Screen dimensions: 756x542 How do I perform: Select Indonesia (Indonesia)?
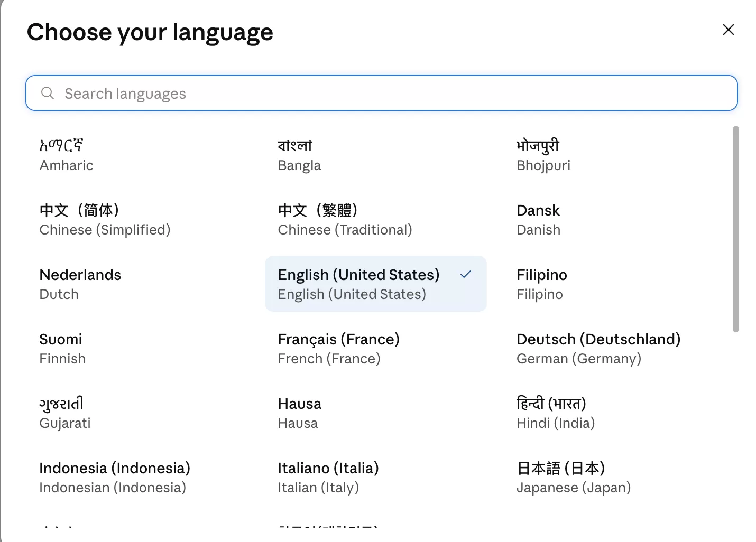[x=137, y=477]
